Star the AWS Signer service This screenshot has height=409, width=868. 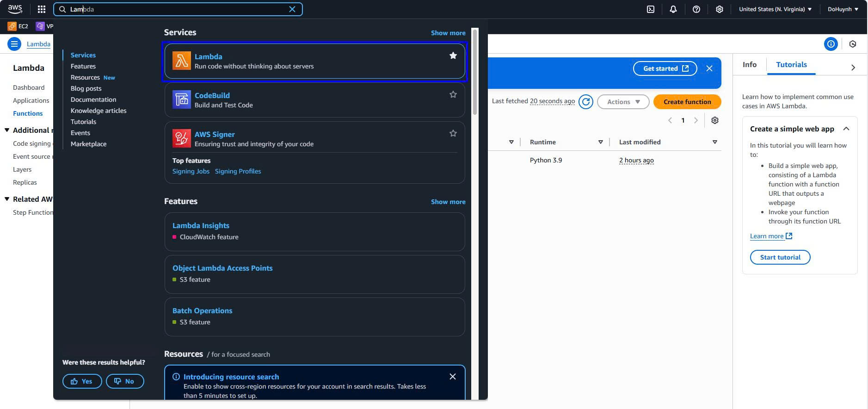coord(453,133)
